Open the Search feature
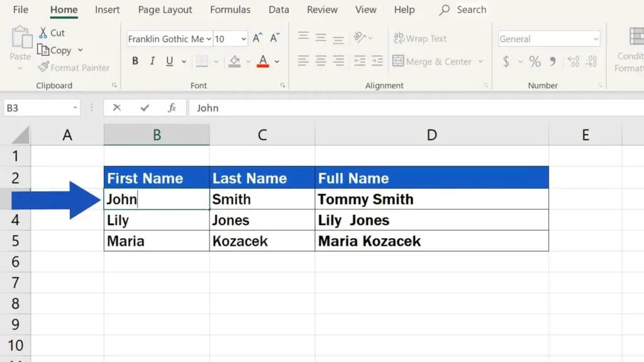644x362 pixels. point(462,9)
